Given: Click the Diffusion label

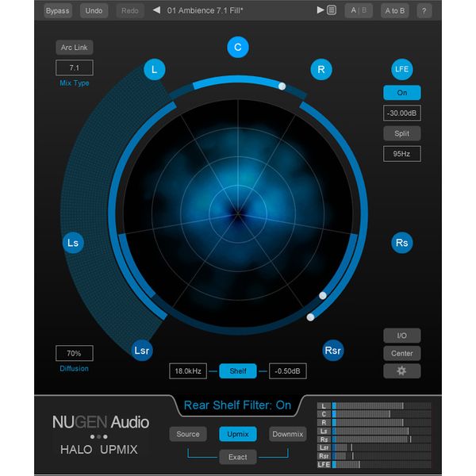Looking at the screenshot, I should pos(74,369).
